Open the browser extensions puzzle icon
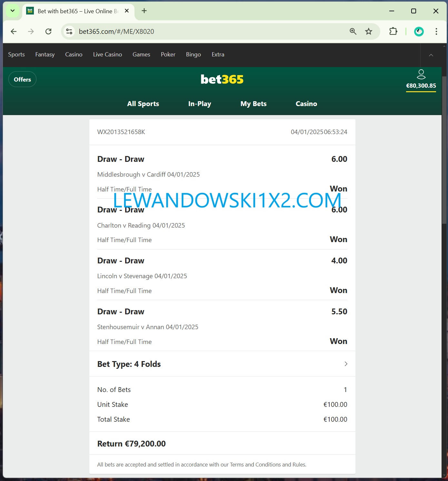This screenshot has height=481, width=448. coord(393,31)
